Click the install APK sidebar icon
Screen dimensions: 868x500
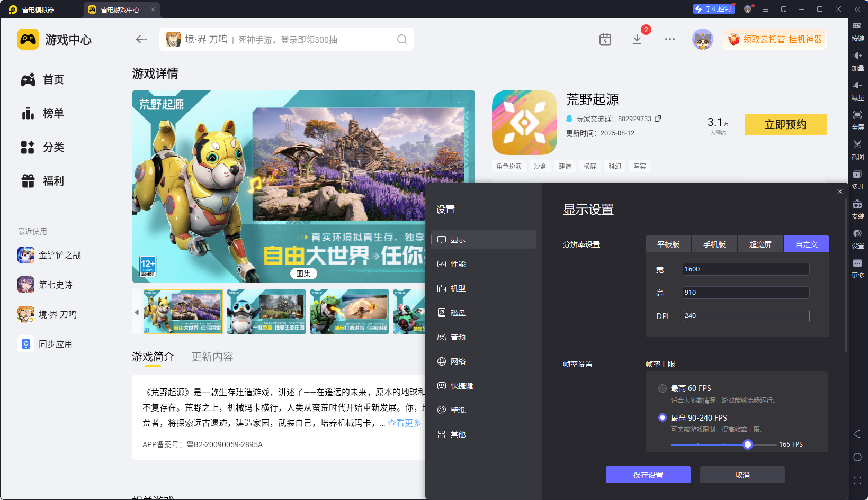(x=857, y=207)
